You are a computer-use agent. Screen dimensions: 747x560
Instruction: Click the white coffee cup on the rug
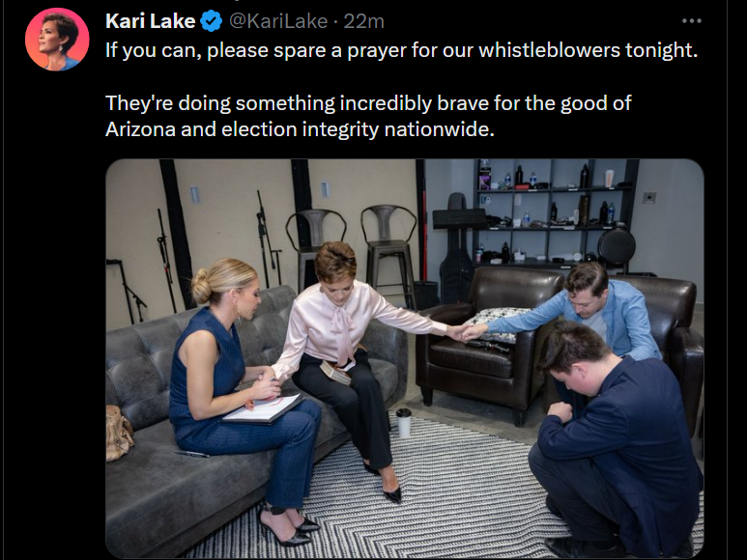tap(404, 423)
